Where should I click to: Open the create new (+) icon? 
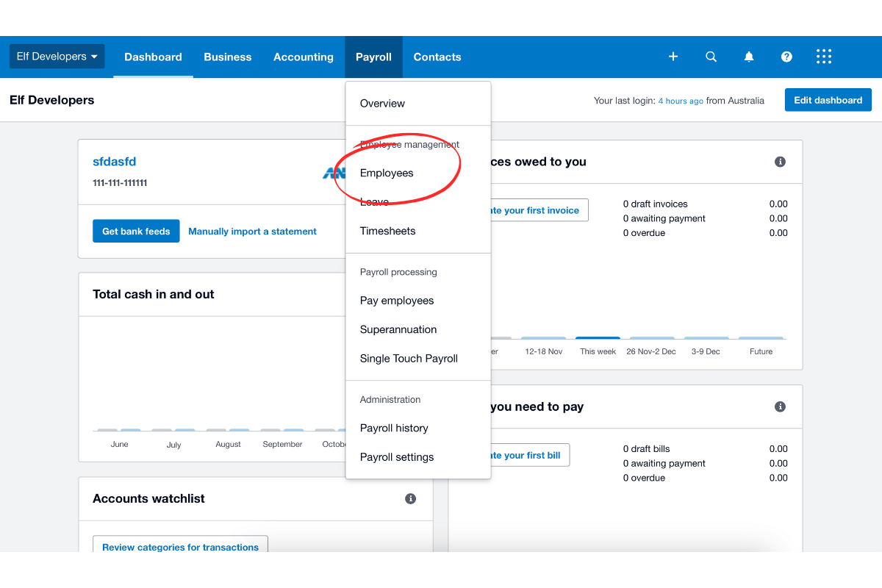673,57
